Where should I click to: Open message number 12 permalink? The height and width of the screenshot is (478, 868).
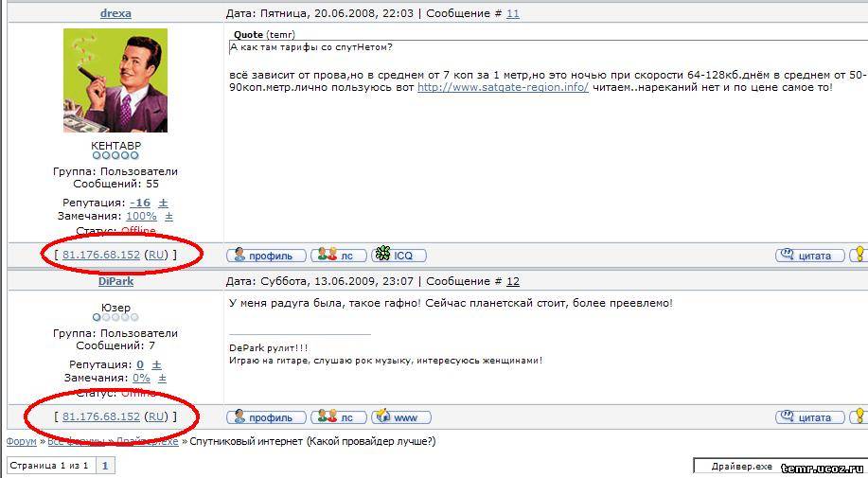[x=513, y=281]
